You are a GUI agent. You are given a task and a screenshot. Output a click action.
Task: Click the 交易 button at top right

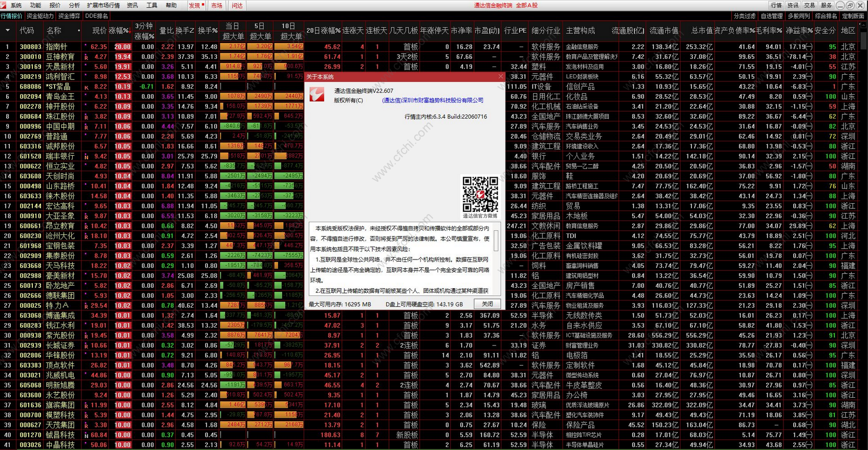[x=809, y=5]
